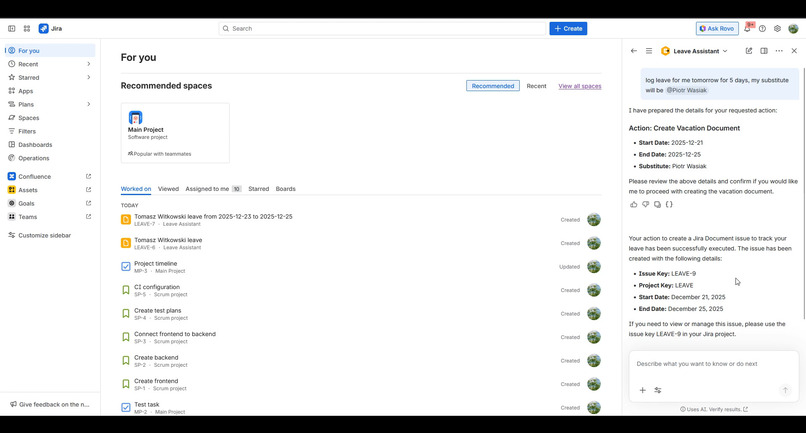Click Uses AI. Verify results link

point(714,409)
